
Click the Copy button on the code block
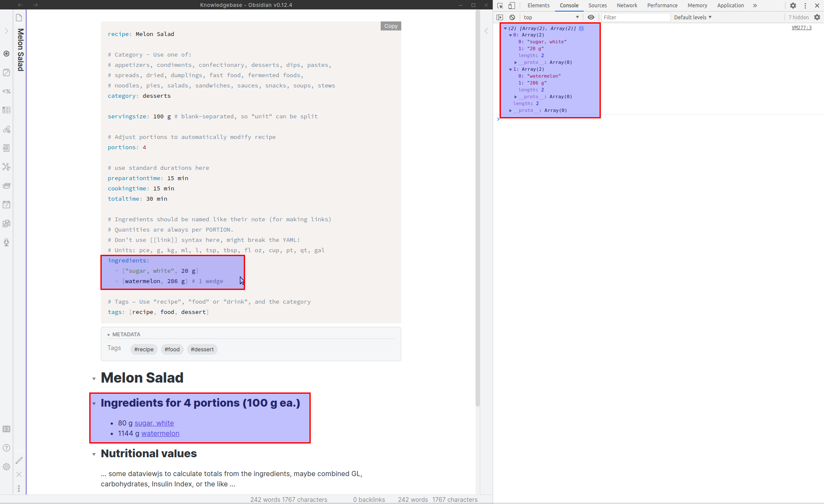[390, 26]
